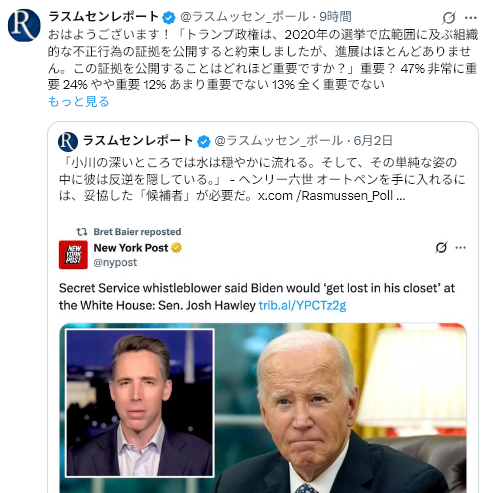Open the New York Post logo avatar
Screen dimensions: 486x493
coord(73,255)
